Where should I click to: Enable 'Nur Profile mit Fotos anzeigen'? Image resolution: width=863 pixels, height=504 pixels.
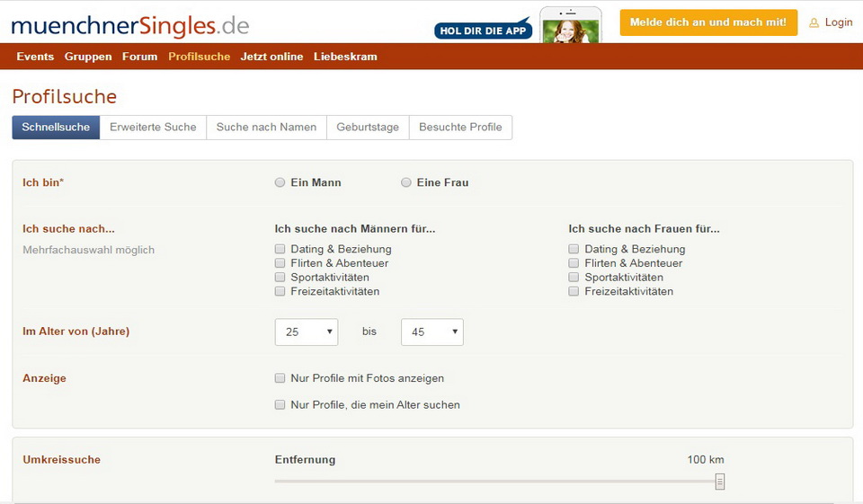tap(280, 378)
